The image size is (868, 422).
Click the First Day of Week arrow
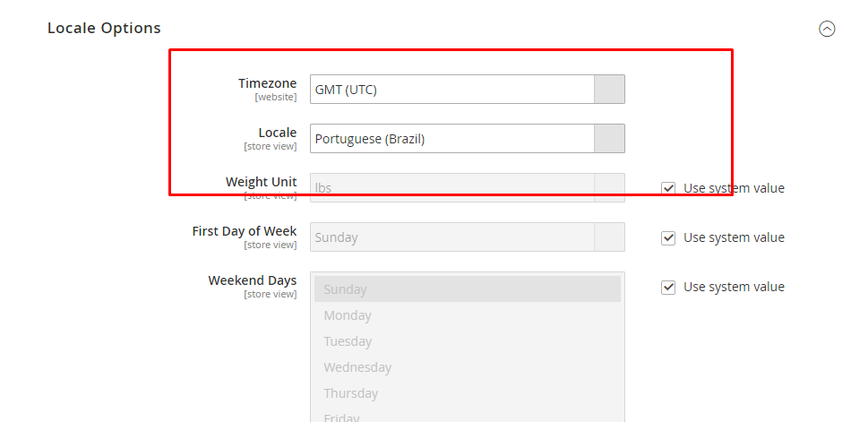[x=609, y=237]
